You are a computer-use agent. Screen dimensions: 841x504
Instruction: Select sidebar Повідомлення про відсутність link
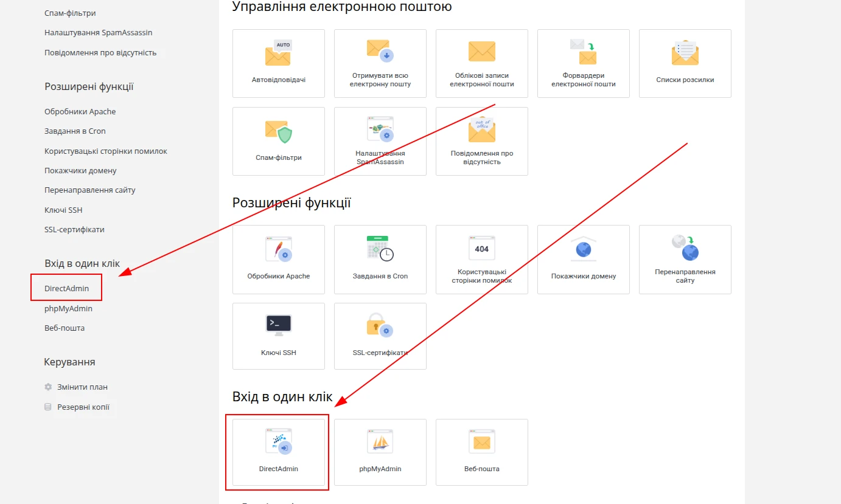pyautogui.click(x=100, y=52)
